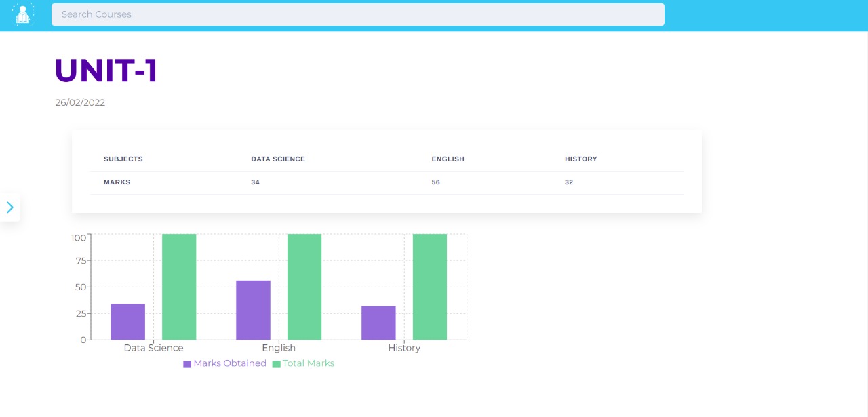868x417 pixels.
Task: Select the Data Science mark 34
Action: click(x=256, y=182)
